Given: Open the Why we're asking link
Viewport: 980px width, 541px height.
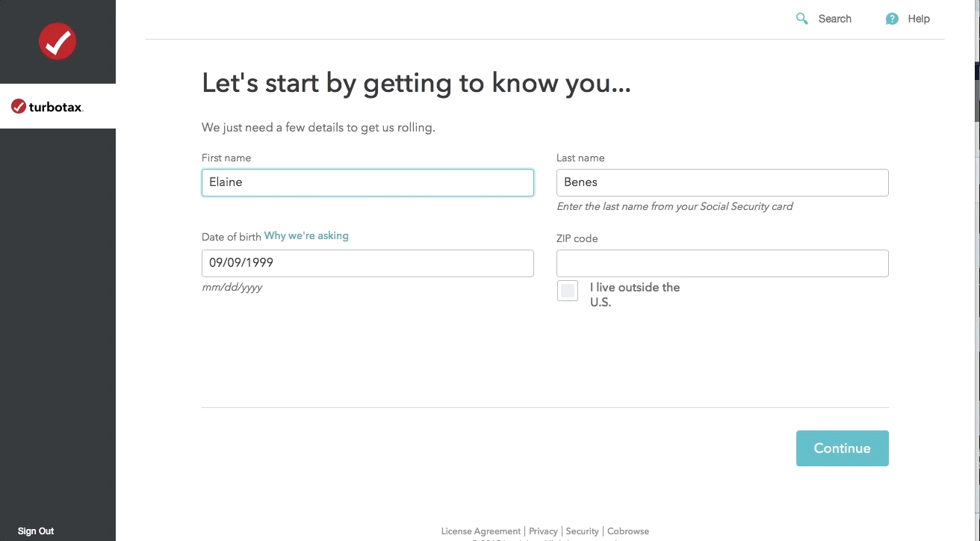Looking at the screenshot, I should (306, 236).
